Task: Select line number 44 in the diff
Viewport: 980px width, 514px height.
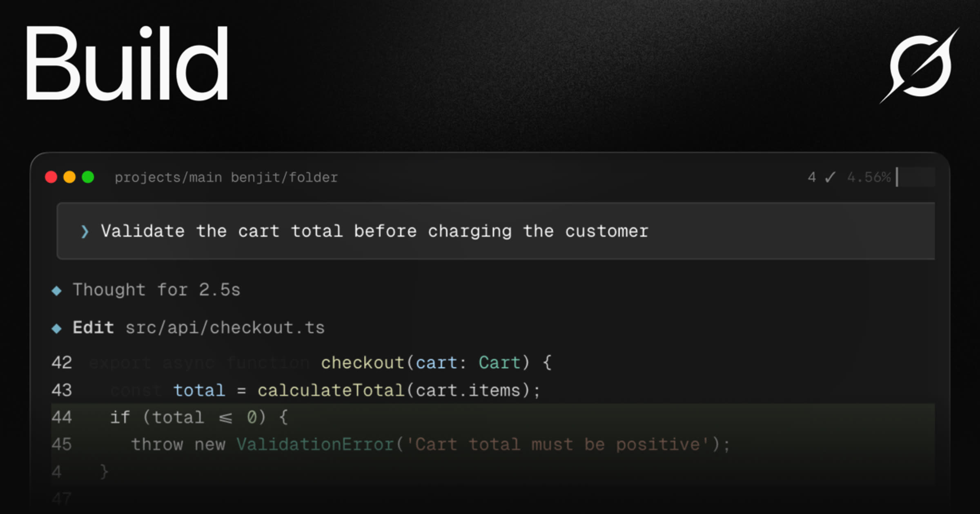Action: [62, 417]
